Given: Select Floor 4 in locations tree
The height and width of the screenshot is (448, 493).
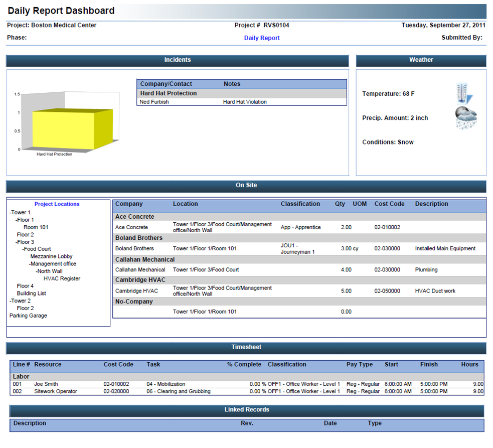Looking at the screenshot, I should click(x=25, y=286).
